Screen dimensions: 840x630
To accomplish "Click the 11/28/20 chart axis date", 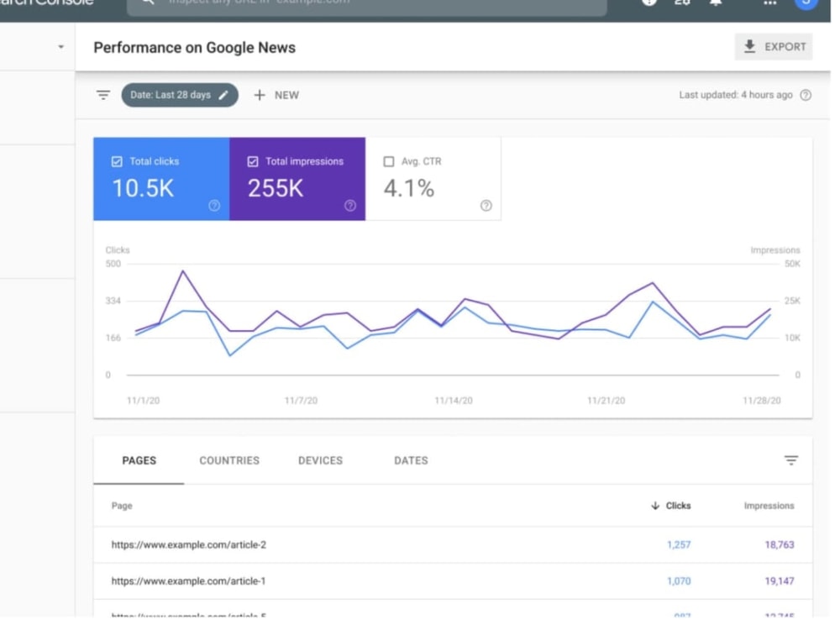I will (761, 401).
